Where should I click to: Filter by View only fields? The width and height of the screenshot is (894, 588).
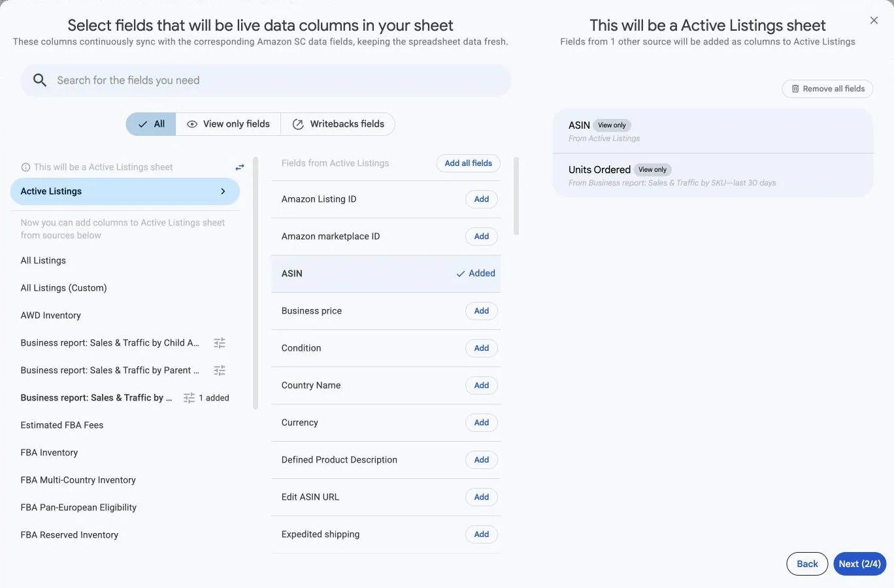tap(228, 124)
